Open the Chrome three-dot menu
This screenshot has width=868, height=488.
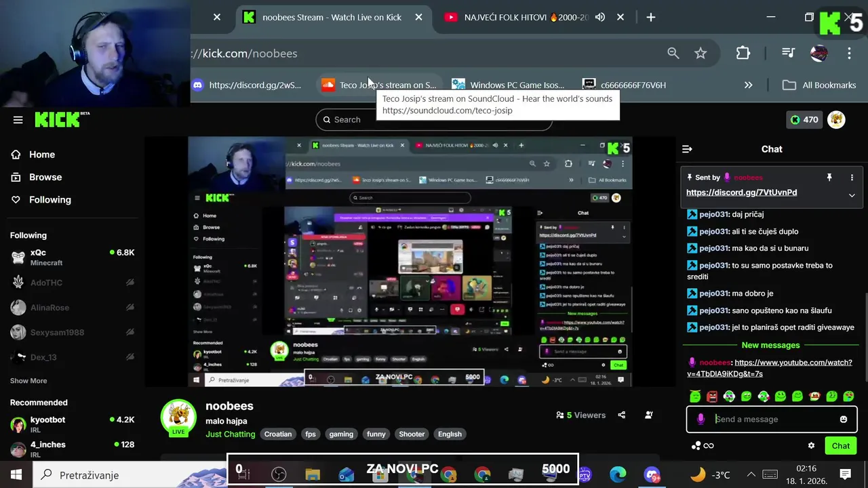849,53
